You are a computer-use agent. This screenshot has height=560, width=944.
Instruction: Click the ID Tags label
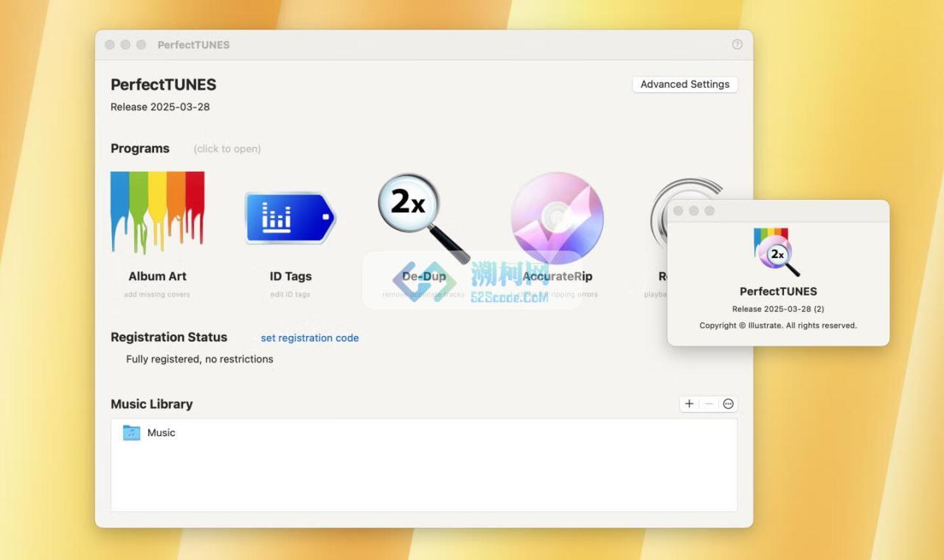pyautogui.click(x=291, y=276)
